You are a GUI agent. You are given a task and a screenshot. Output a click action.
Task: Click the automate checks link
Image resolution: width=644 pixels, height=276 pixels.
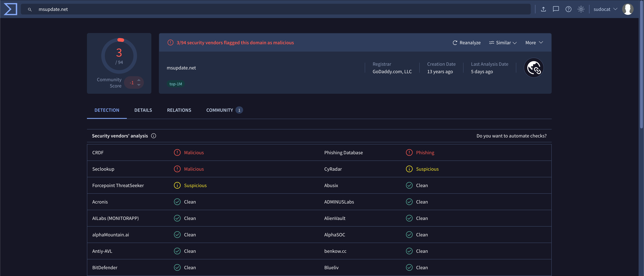[511, 136]
